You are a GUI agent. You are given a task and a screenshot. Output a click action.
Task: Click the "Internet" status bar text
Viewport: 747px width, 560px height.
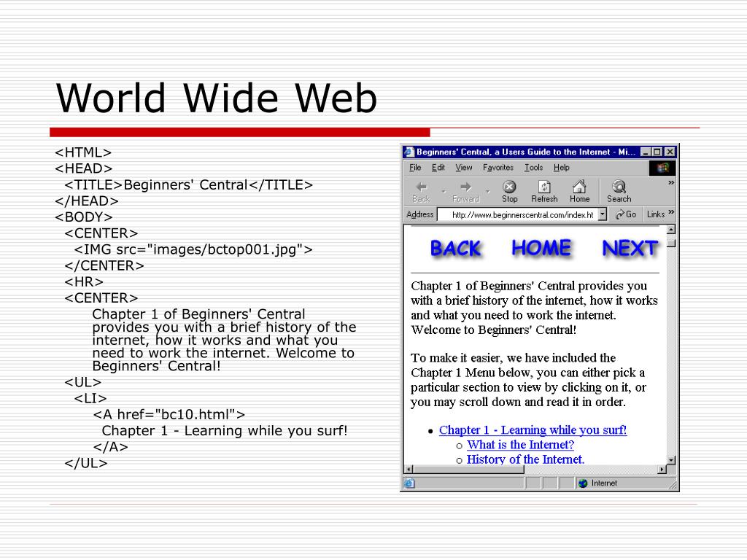[x=604, y=483]
